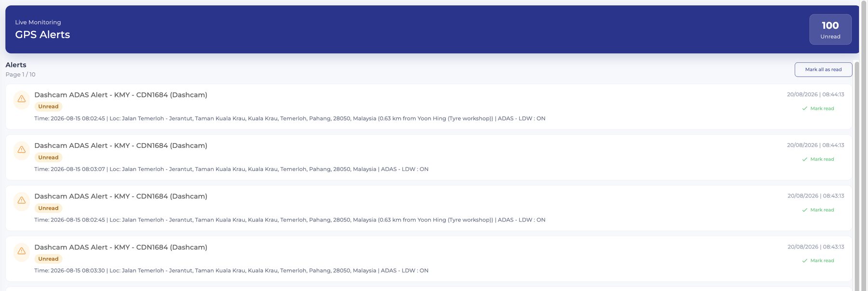
Task: Click the 'Alerts' section heading
Action: click(16, 65)
